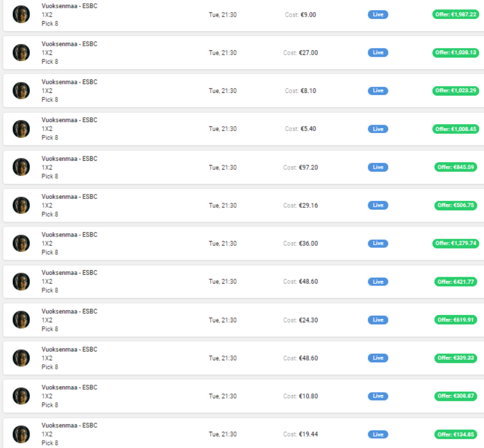Click the Offer: €1,279.74 button
484x448 pixels.
pyautogui.click(x=456, y=243)
